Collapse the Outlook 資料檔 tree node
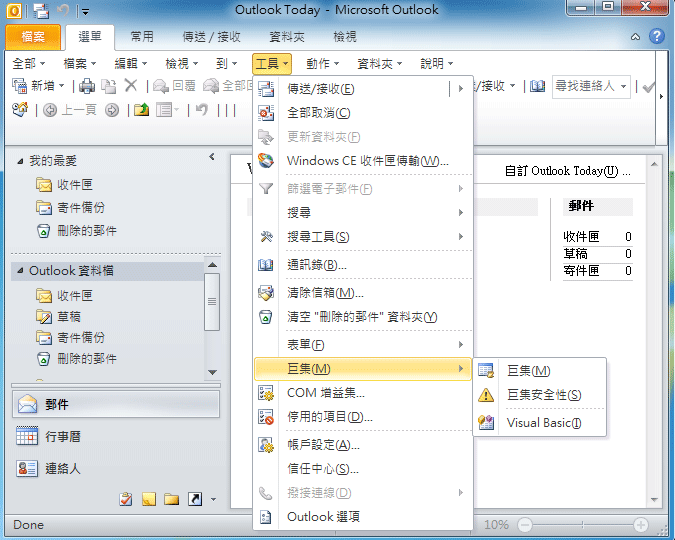The image size is (675, 540). 20,271
